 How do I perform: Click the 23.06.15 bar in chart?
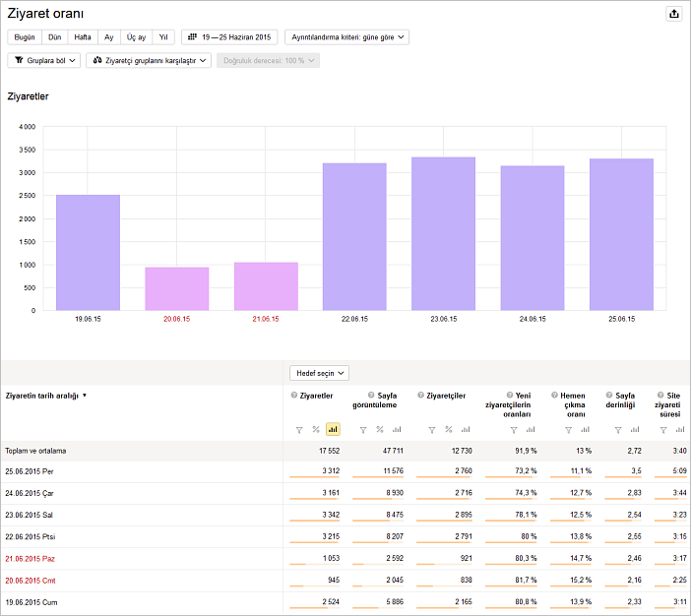[444, 233]
